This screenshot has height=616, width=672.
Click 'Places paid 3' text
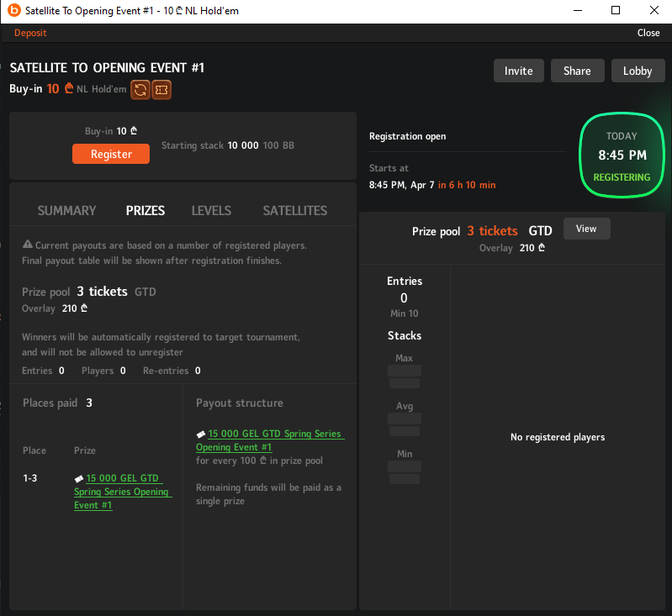click(57, 403)
